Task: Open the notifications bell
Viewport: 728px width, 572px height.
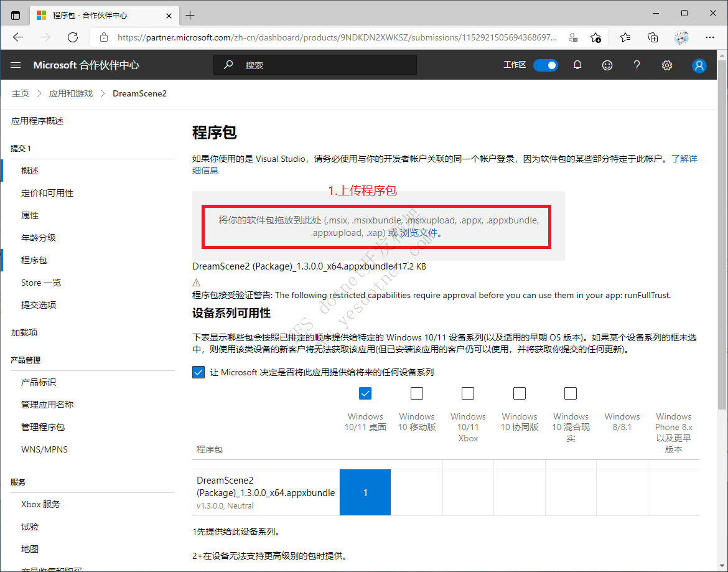Action: pos(577,65)
